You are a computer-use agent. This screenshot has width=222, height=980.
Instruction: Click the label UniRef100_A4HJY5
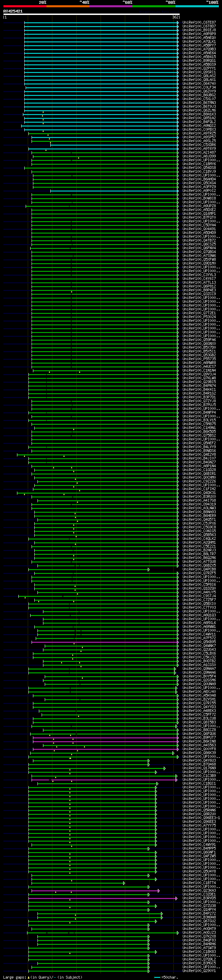(199, 592)
